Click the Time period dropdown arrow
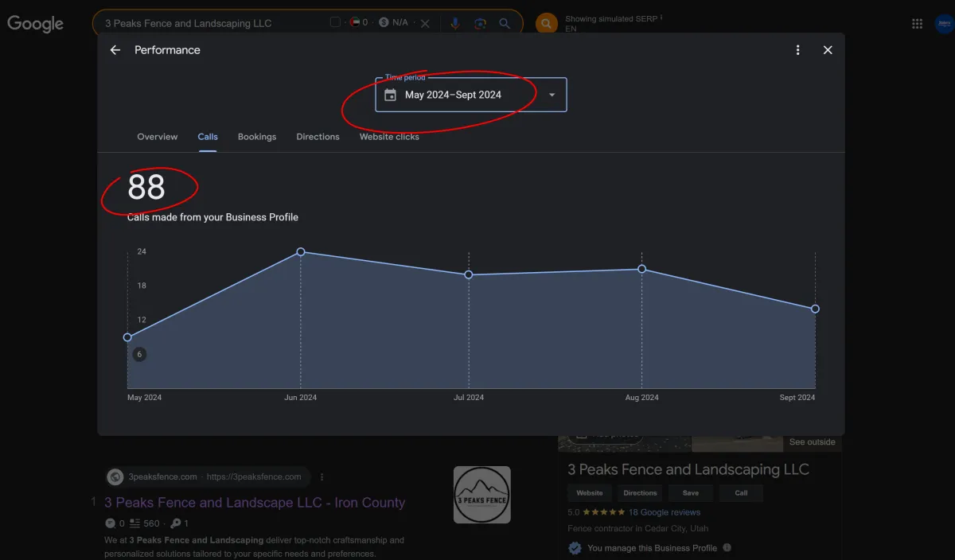The height and width of the screenshot is (560, 955). [x=552, y=95]
